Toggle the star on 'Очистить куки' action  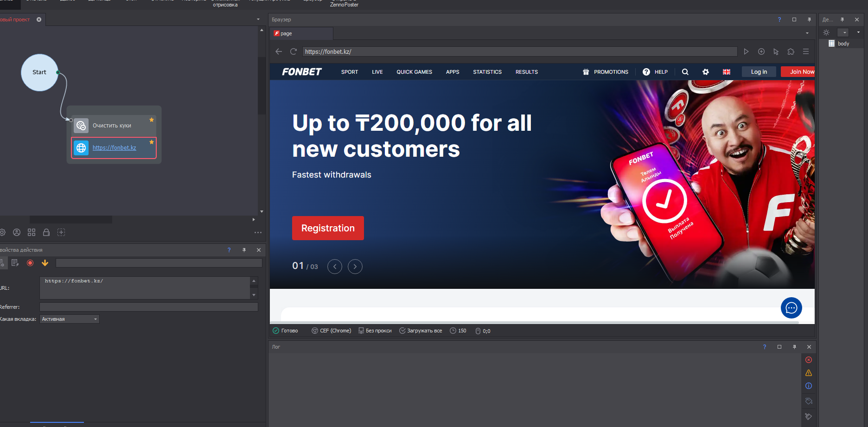click(x=152, y=120)
